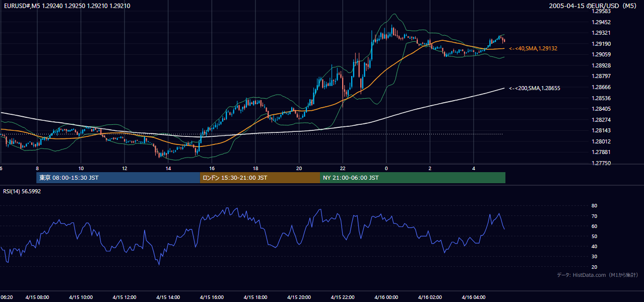Click the RSI scale value 40
The width and height of the screenshot is (644, 302).
[x=594, y=246]
